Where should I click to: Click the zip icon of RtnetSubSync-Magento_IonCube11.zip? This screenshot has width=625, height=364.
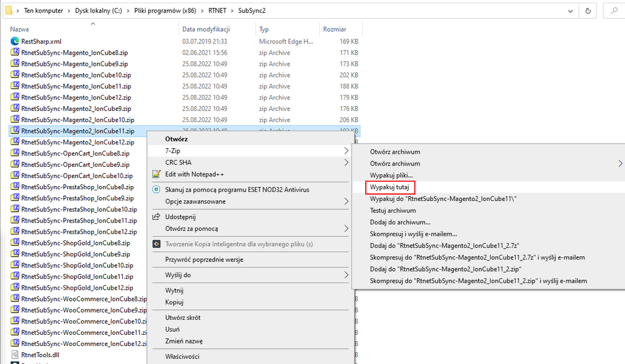click(15, 86)
